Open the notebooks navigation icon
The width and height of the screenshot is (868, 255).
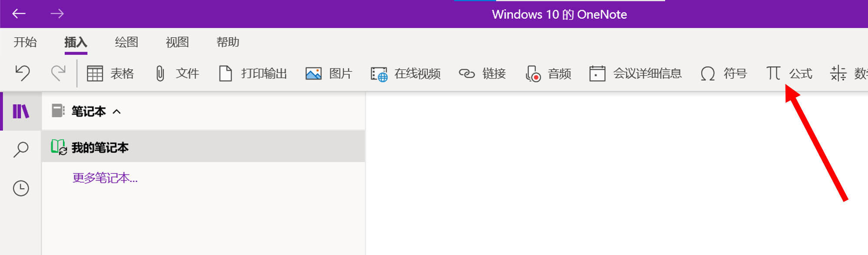click(21, 111)
